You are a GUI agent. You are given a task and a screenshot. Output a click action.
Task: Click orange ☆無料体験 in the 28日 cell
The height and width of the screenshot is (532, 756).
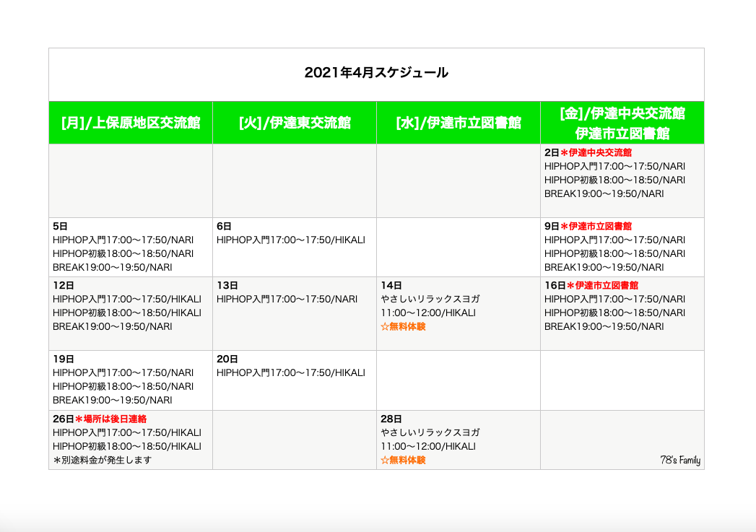[403, 461]
